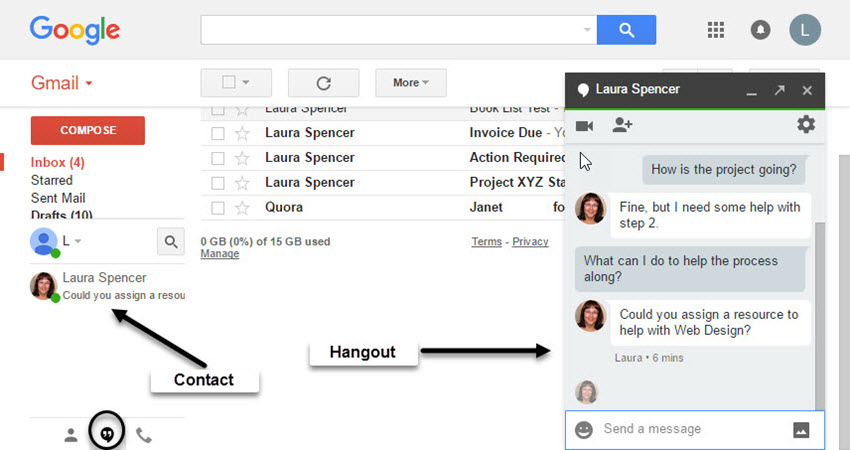Click Laura's avatar beside 'Fine, but' message
Image resolution: width=850 pixels, height=450 pixels.
click(x=590, y=208)
